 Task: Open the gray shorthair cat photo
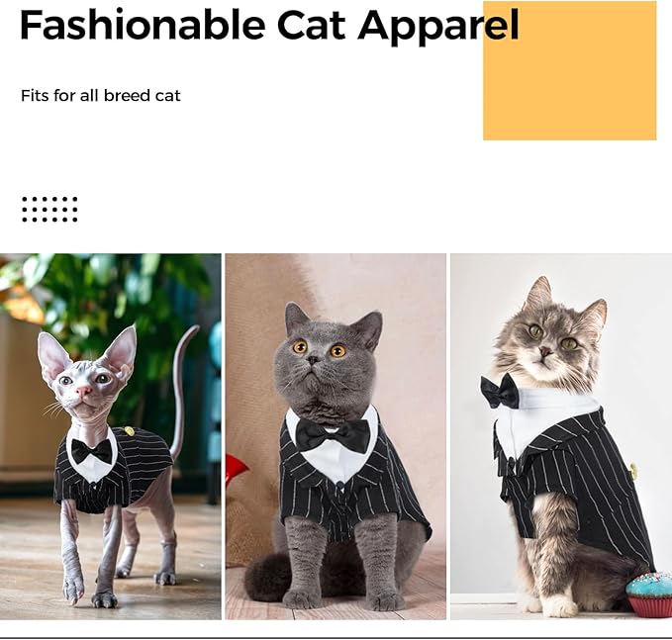(336, 436)
